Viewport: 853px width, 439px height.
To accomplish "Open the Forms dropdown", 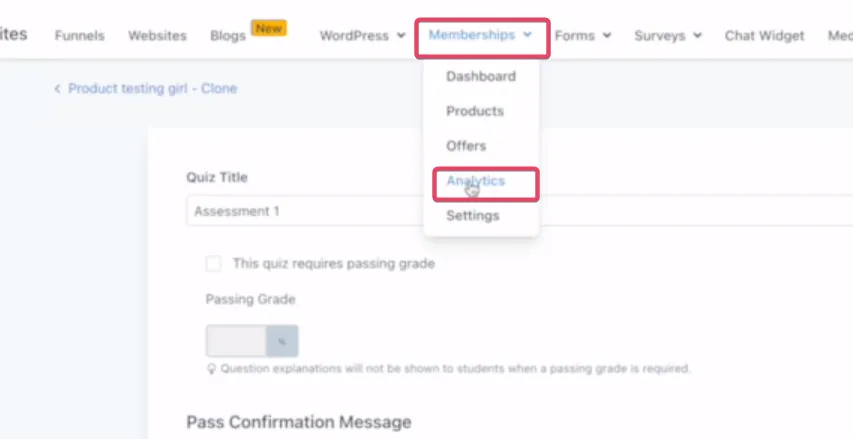I will (x=583, y=36).
